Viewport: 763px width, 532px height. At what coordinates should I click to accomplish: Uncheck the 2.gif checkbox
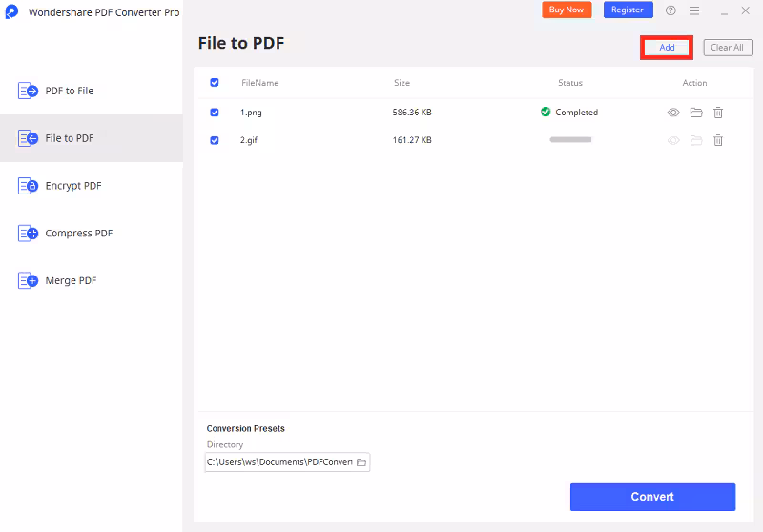click(x=214, y=140)
